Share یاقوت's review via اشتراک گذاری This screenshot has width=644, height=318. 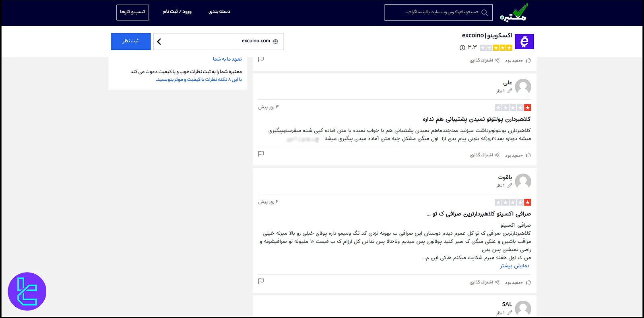[485, 283]
